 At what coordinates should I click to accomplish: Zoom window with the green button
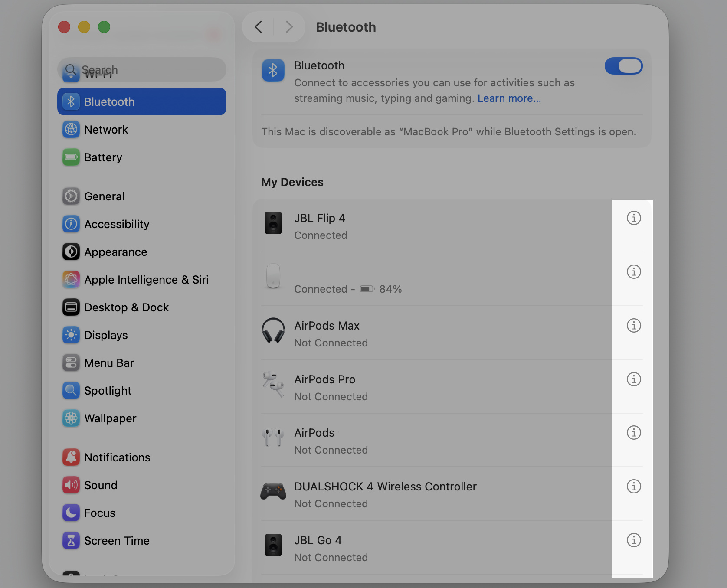104,27
